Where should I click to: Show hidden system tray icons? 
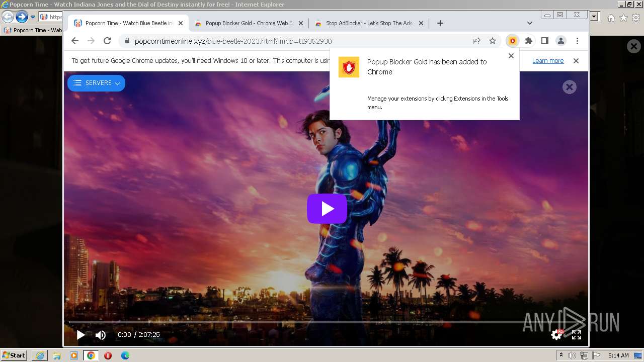coord(561,355)
